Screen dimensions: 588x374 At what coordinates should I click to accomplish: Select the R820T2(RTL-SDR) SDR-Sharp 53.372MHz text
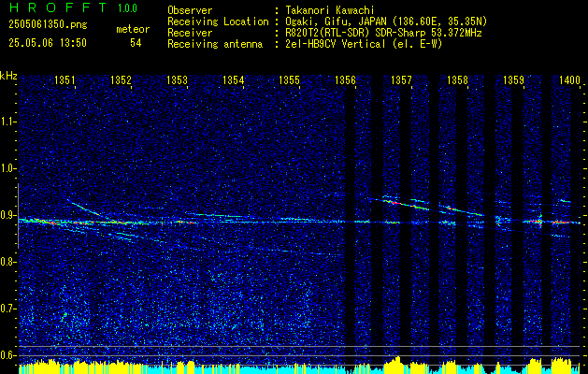[x=381, y=33]
